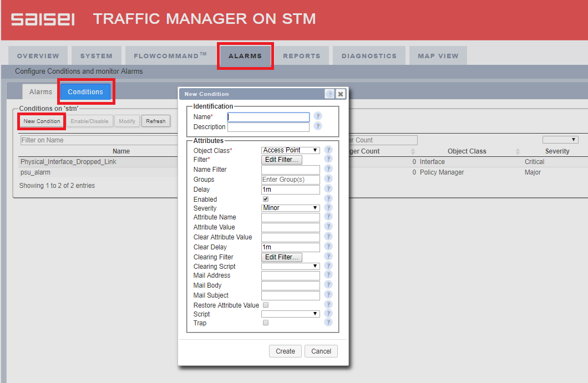Click the Description input field

point(268,127)
